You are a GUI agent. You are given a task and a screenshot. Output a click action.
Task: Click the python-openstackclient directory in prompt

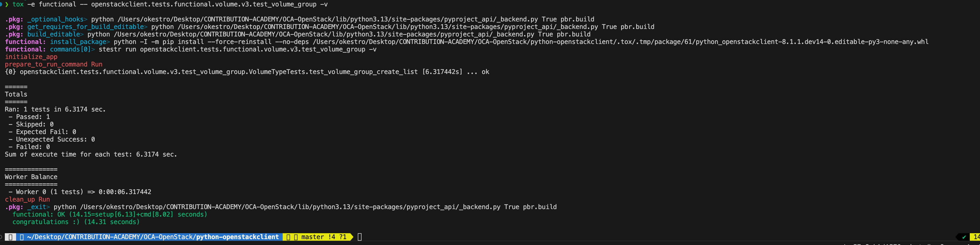(237, 237)
